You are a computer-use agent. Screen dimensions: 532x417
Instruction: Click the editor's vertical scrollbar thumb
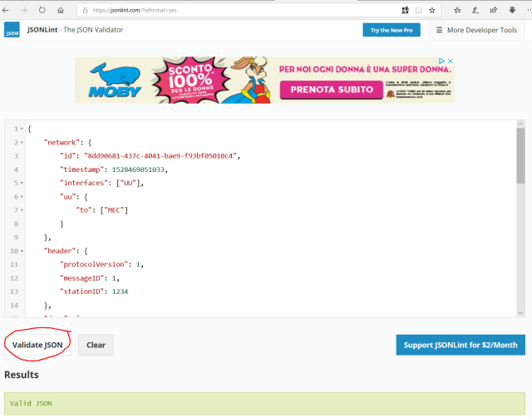[x=520, y=155]
